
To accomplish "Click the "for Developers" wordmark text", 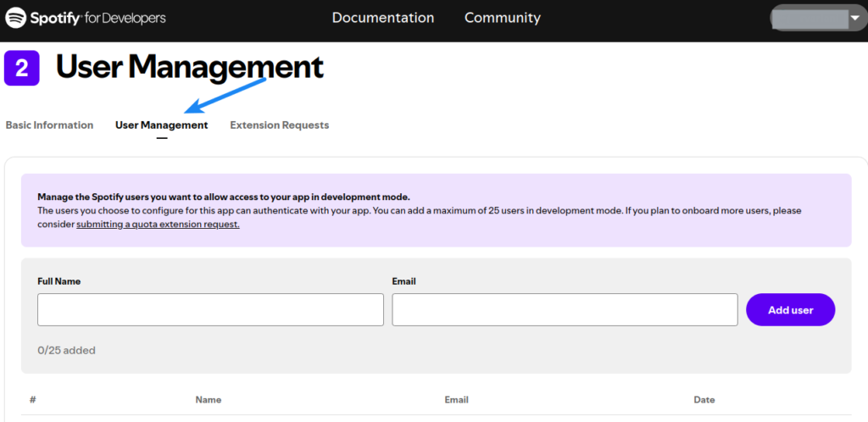I will (x=128, y=18).
